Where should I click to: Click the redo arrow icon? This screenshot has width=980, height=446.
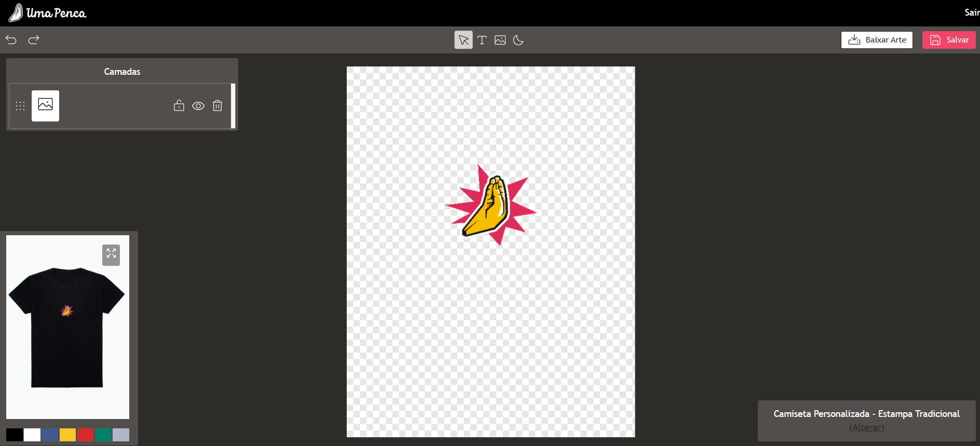[x=34, y=40]
